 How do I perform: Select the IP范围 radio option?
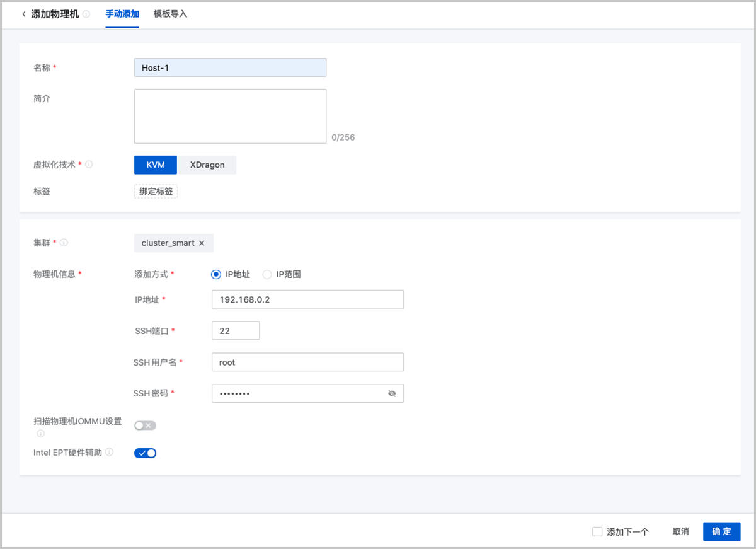[267, 274]
